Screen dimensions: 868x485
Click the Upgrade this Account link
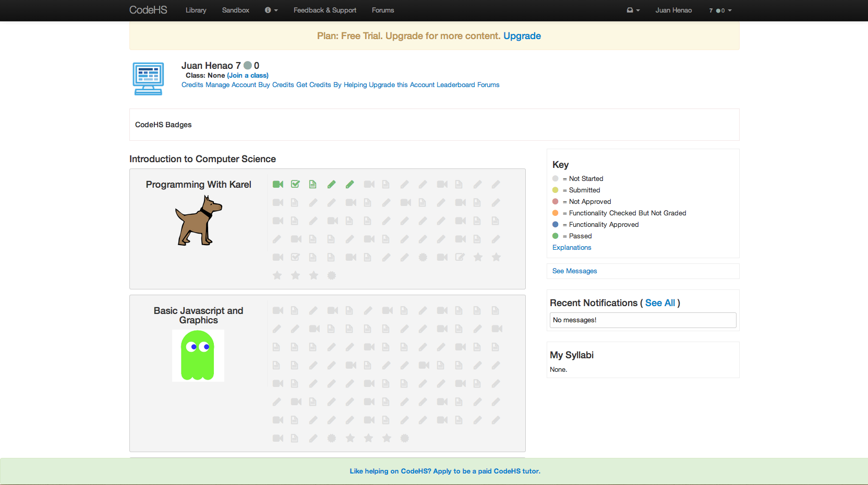coord(402,84)
